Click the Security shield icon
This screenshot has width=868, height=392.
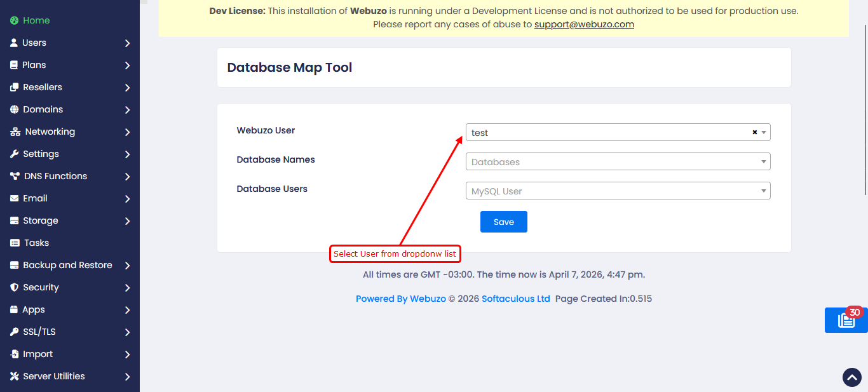point(15,288)
